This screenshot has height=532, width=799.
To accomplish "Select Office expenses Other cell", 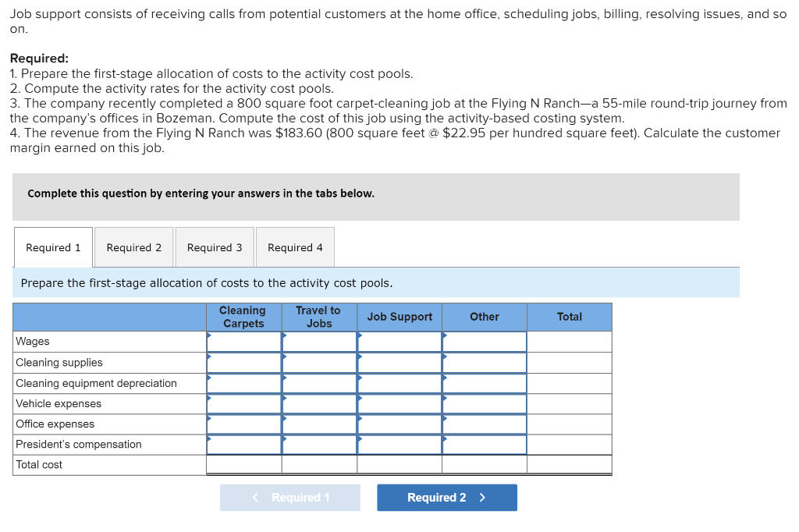I will [485, 424].
